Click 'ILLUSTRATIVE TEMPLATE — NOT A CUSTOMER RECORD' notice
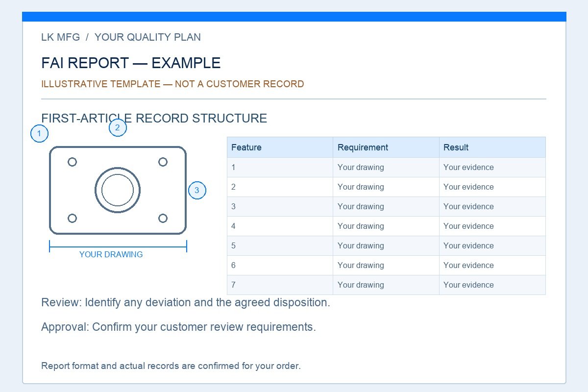Viewport: 588px width, 392px height. (172, 84)
